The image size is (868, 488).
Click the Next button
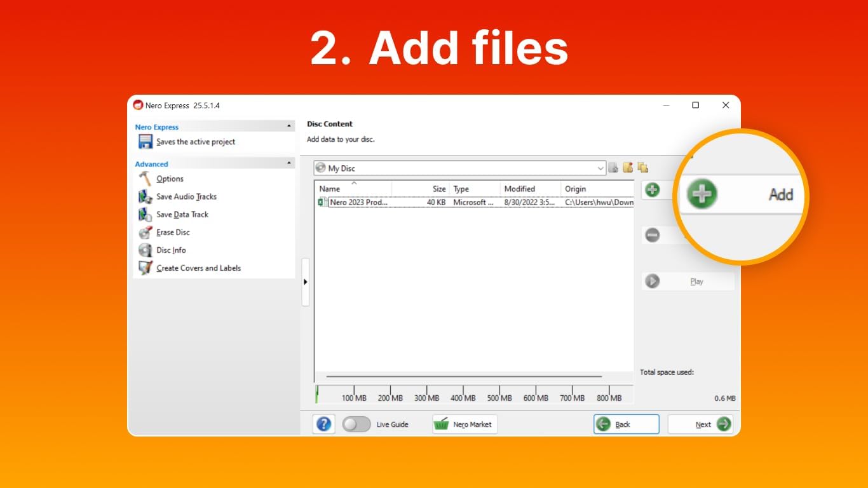coord(700,424)
